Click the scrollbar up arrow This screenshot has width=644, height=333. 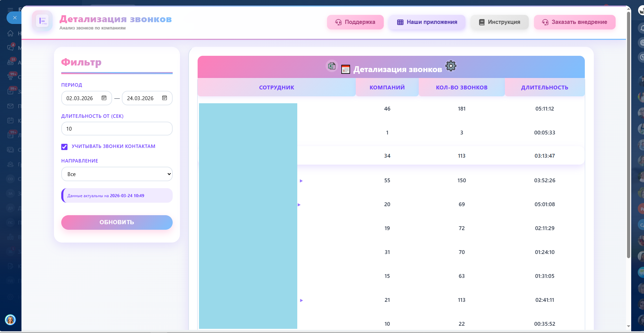coord(628,9)
